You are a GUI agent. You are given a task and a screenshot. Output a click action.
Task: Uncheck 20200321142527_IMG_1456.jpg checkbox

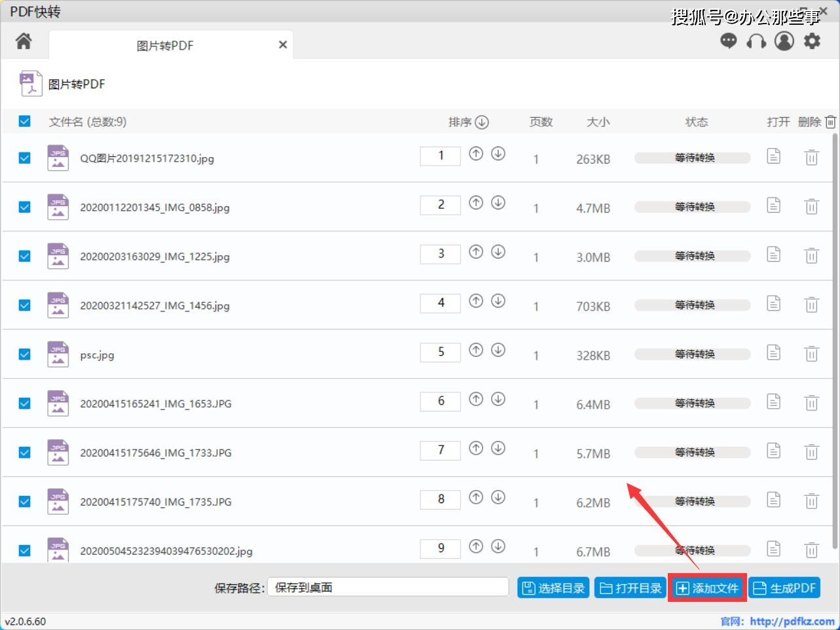pos(25,305)
